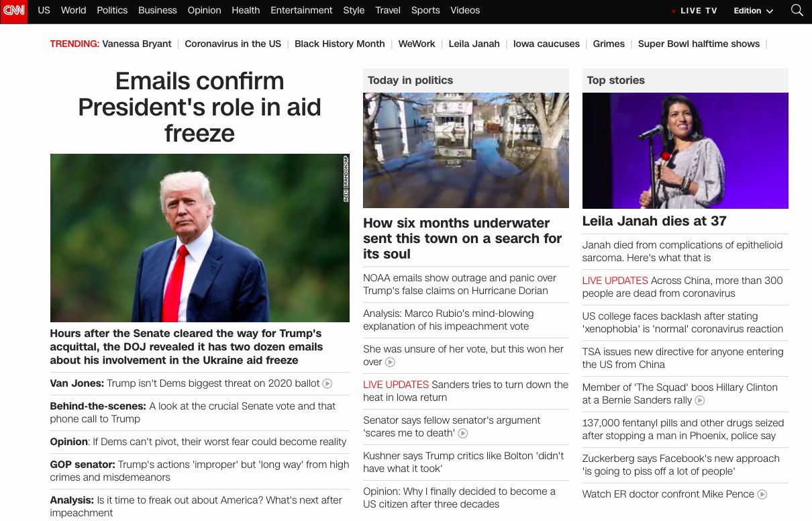Open US college 'xenophobia' backlash story

(x=682, y=322)
